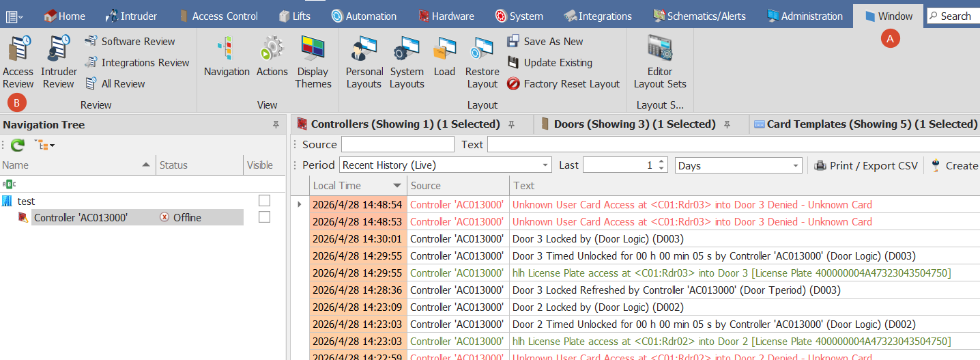Open All Review

pyautogui.click(x=115, y=84)
